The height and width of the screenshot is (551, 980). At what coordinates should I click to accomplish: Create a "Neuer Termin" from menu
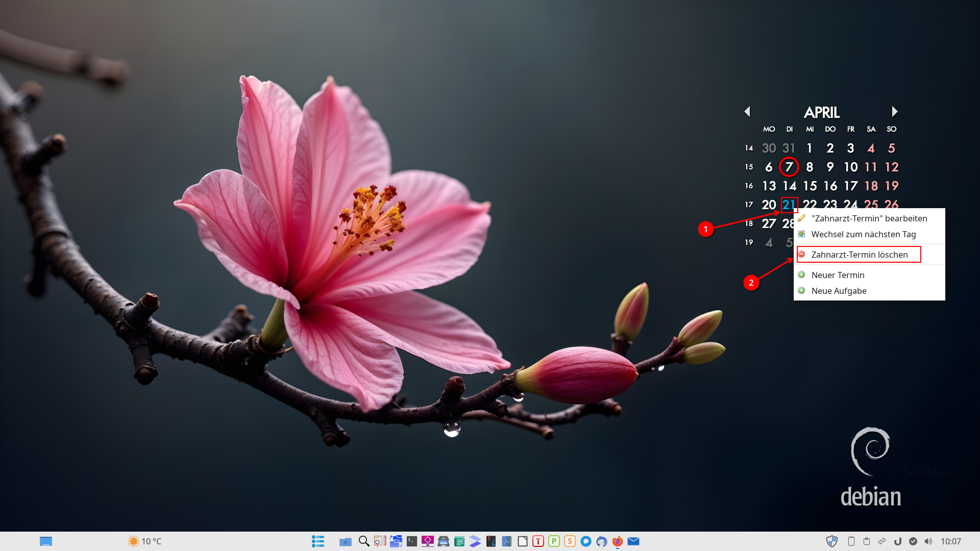point(838,275)
